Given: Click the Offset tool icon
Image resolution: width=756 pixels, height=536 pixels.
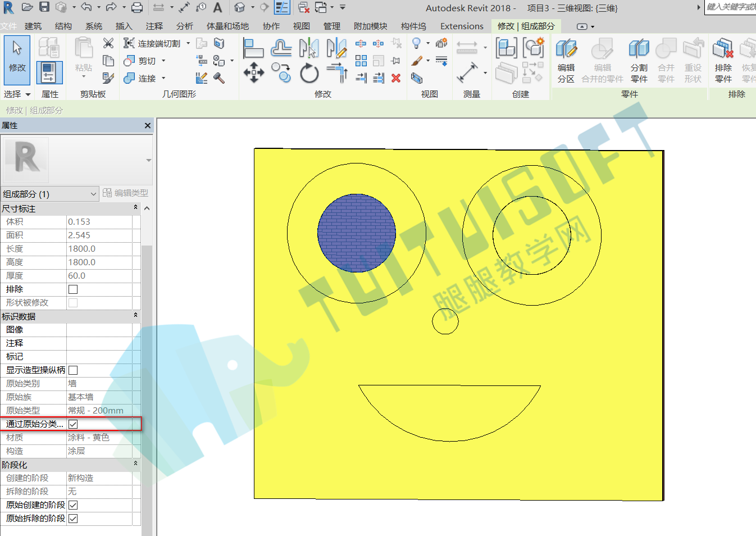Looking at the screenshot, I should coord(281,49).
